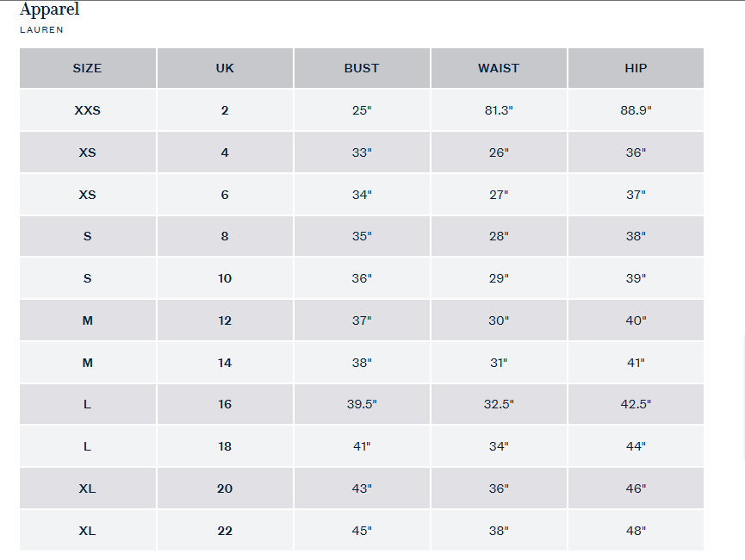
Task: Select the 48" hip cell
Action: pos(636,531)
